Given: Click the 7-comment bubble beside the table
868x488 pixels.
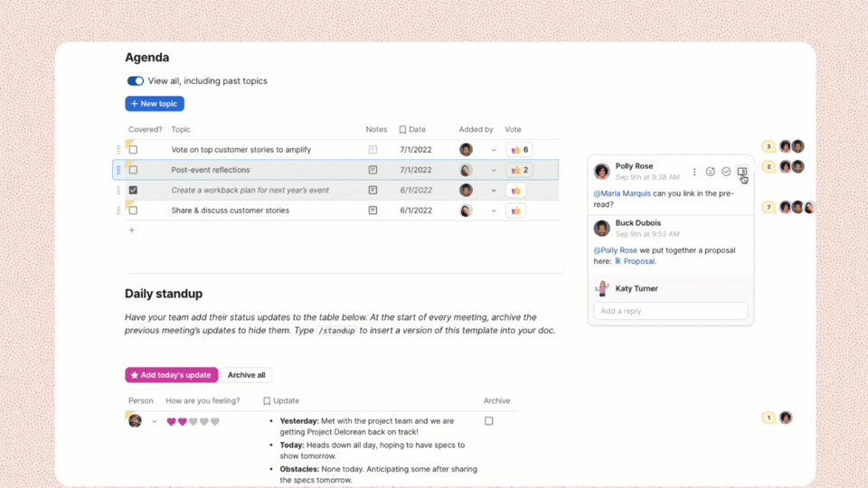Looking at the screenshot, I should click(769, 208).
